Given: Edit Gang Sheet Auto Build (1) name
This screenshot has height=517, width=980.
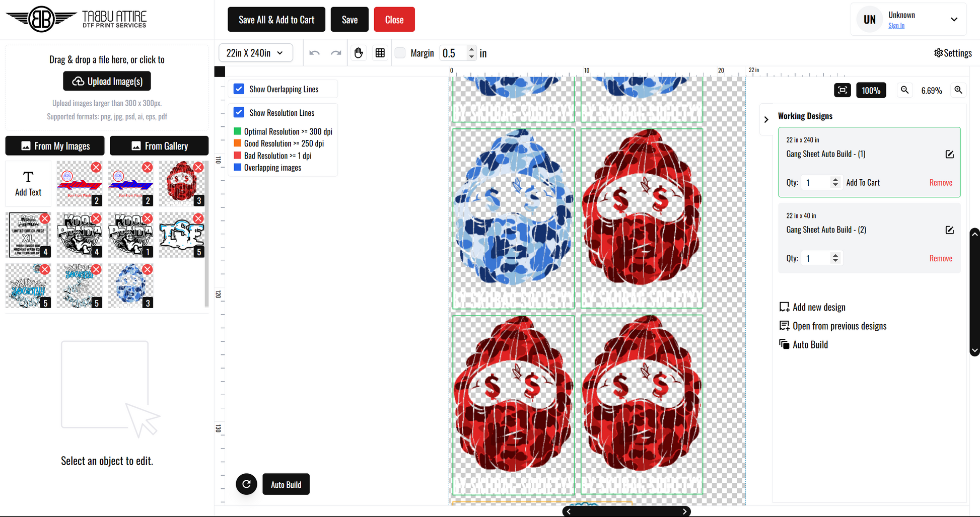Looking at the screenshot, I should pyautogui.click(x=949, y=154).
